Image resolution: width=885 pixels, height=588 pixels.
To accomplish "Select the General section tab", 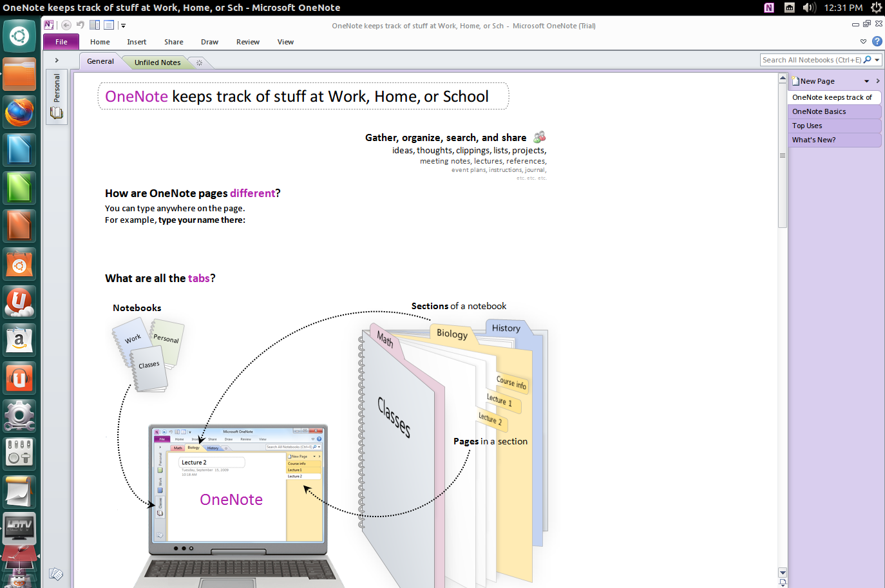I will point(100,61).
